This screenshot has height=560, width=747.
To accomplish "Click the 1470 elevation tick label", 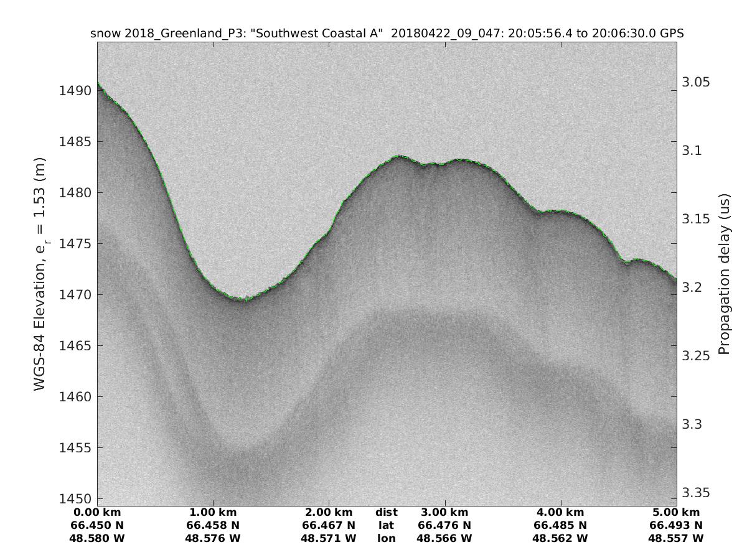I will click(75, 294).
